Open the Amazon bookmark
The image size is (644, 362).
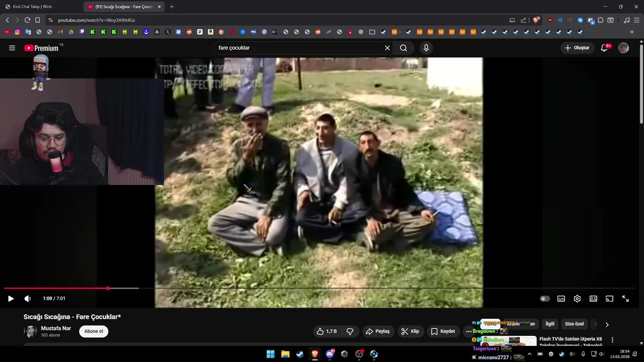coord(210,32)
